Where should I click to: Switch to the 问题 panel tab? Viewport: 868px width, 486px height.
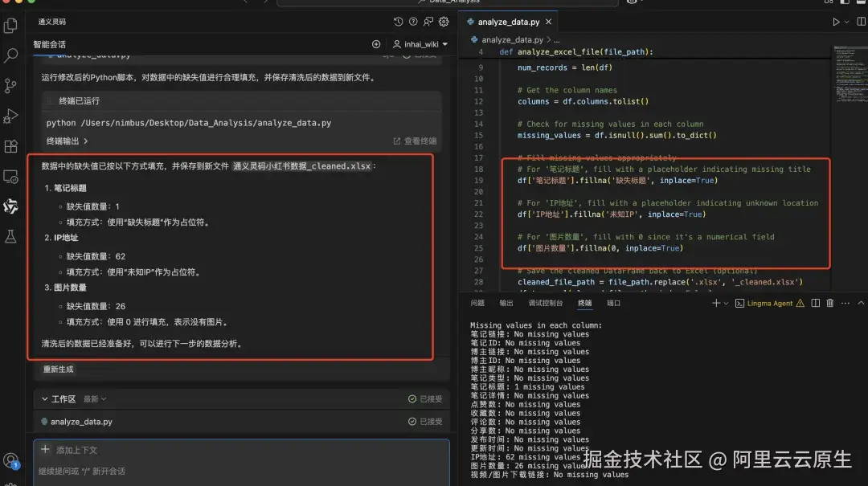[477, 303]
